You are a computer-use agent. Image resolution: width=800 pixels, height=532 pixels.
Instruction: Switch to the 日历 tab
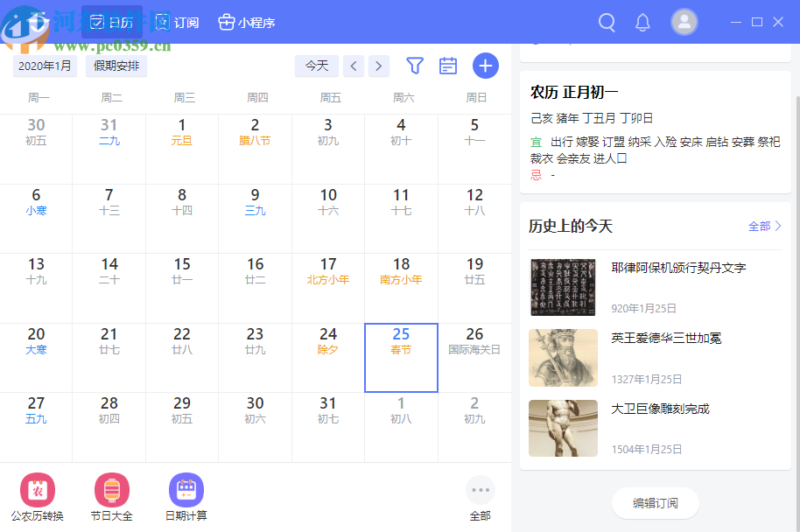tap(112, 23)
